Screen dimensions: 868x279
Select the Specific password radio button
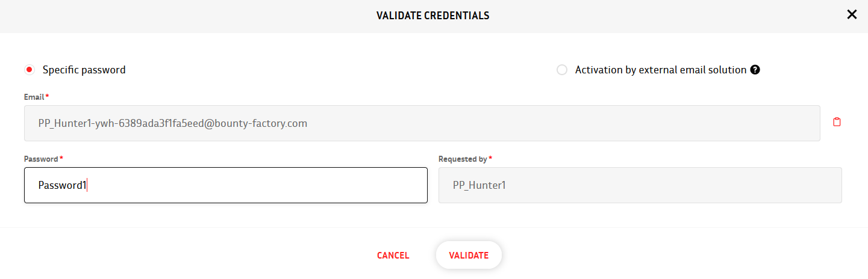[x=29, y=70]
